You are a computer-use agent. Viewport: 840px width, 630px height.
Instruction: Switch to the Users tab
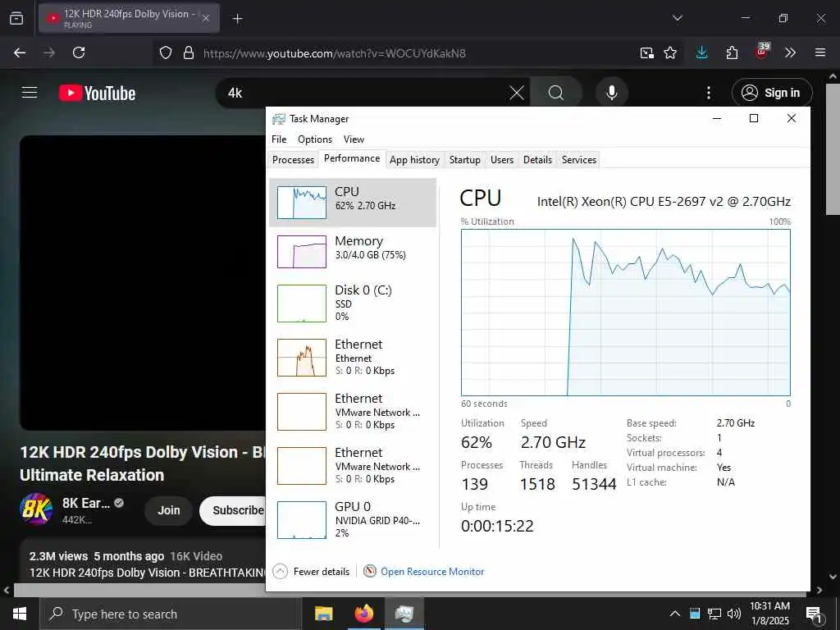(x=502, y=160)
